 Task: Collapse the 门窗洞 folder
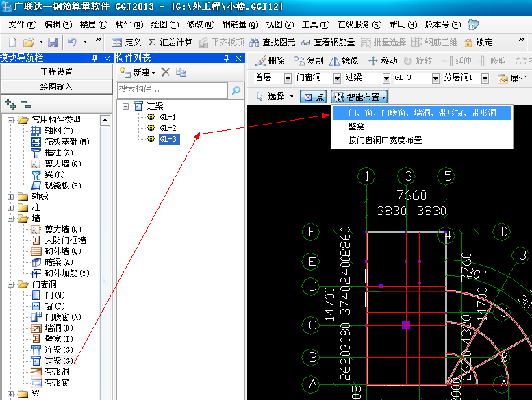point(10,285)
